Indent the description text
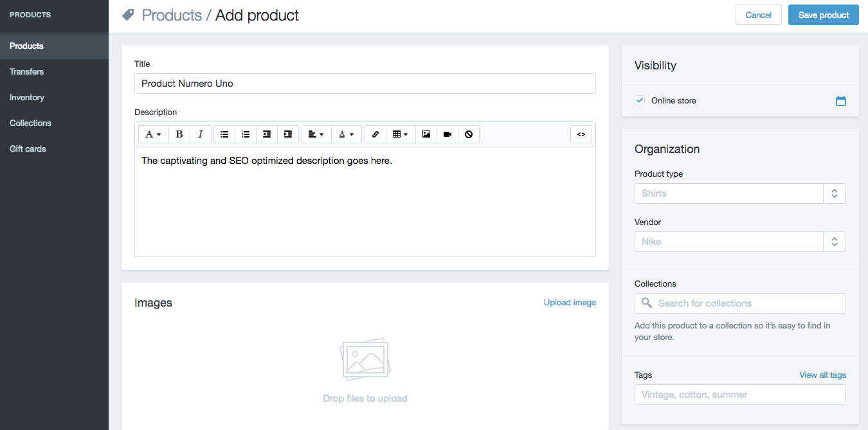 pos(288,134)
